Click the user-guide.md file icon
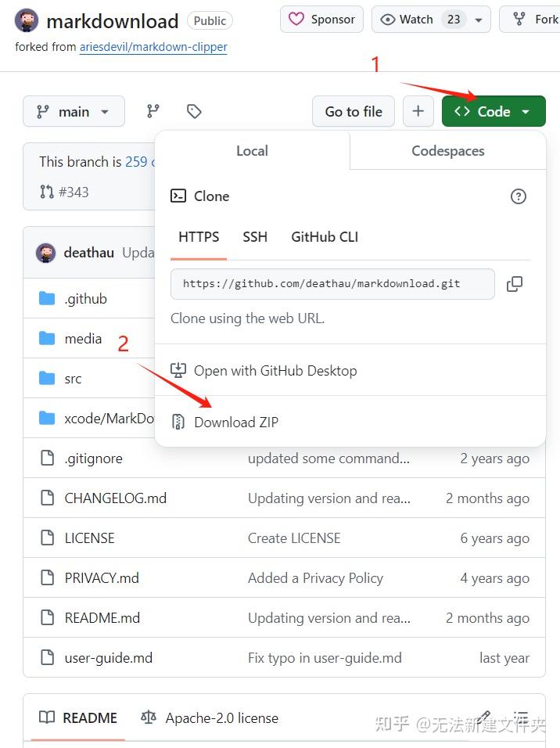Image resolution: width=560 pixels, height=748 pixels. click(x=47, y=657)
